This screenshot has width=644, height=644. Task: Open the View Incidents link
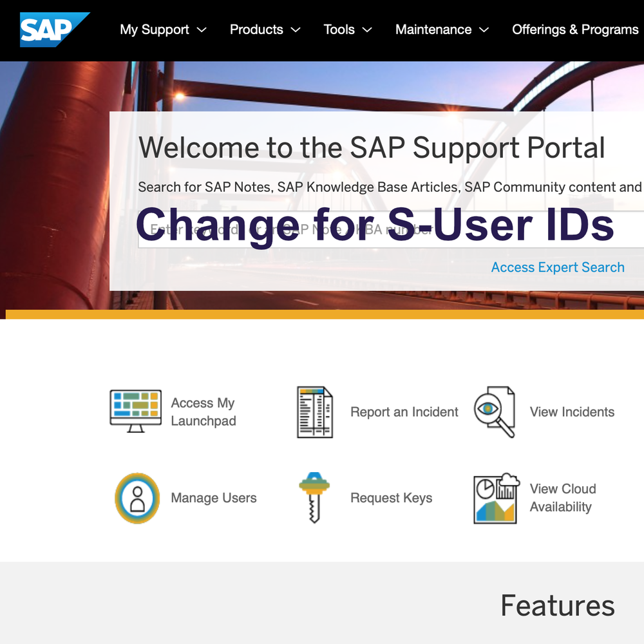pyautogui.click(x=572, y=412)
